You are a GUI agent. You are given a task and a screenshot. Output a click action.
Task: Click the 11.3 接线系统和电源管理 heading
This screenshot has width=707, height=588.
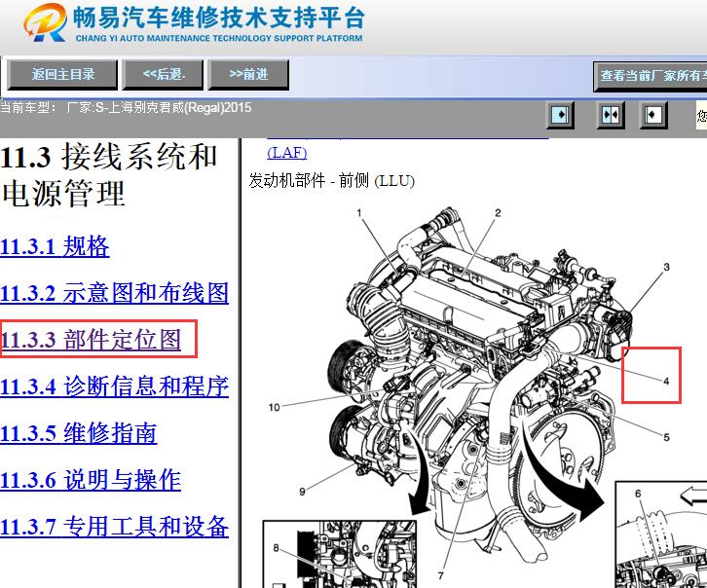click(x=109, y=175)
